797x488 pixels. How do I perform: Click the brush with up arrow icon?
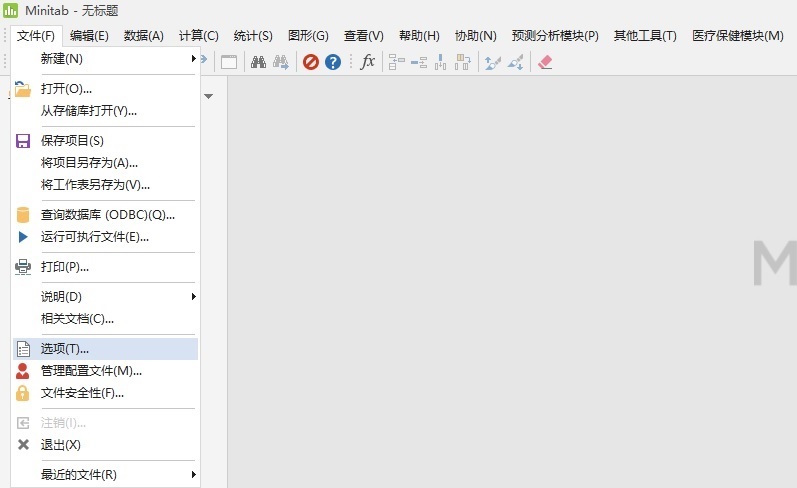coord(493,63)
